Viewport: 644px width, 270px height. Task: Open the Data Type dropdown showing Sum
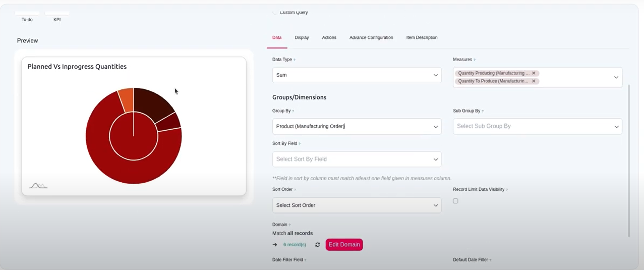[x=357, y=75]
